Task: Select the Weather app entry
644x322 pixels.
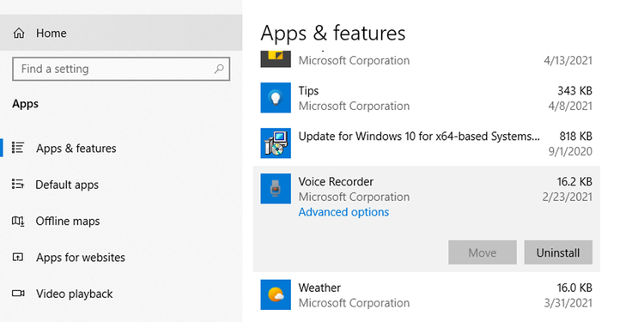Action: (x=426, y=295)
